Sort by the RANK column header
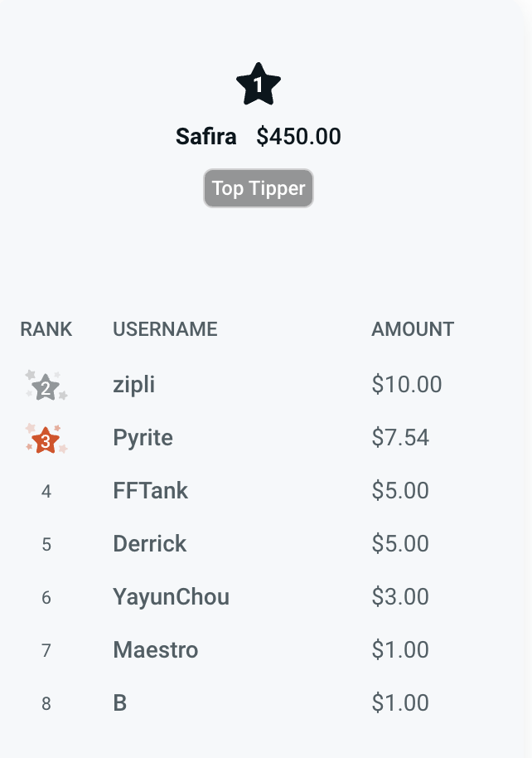This screenshot has width=532, height=758. (x=46, y=329)
